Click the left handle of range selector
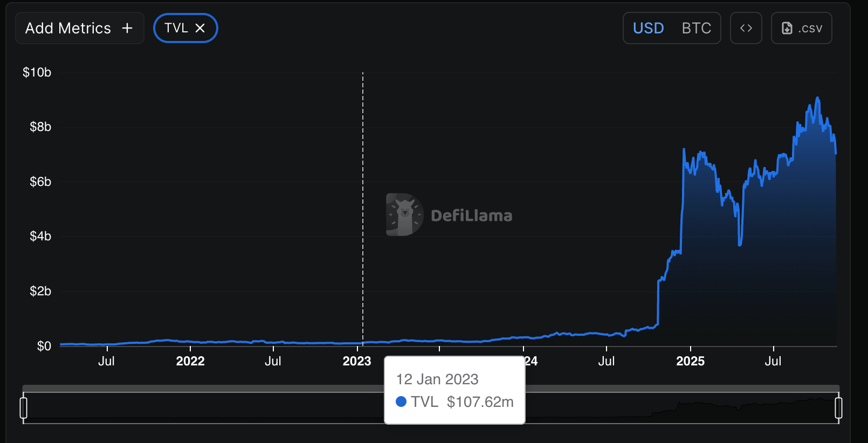This screenshot has height=443, width=868. [23, 407]
